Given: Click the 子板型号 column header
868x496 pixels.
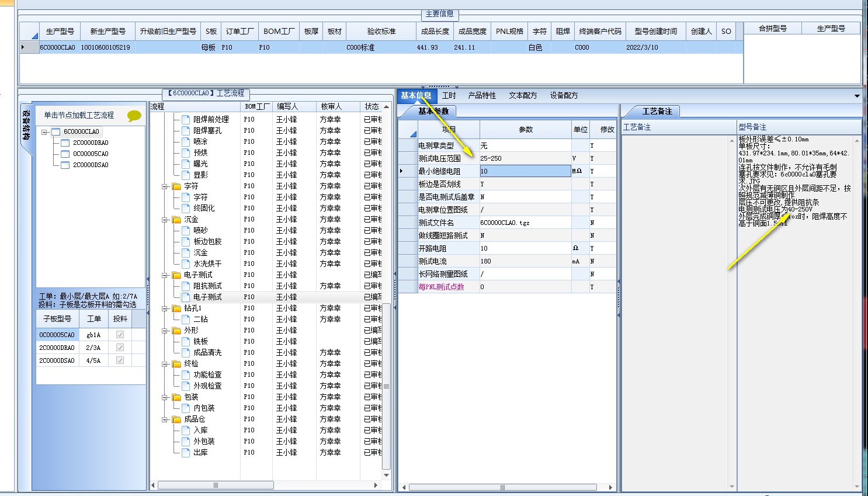Looking at the screenshot, I should pyautogui.click(x=58, y=319).
